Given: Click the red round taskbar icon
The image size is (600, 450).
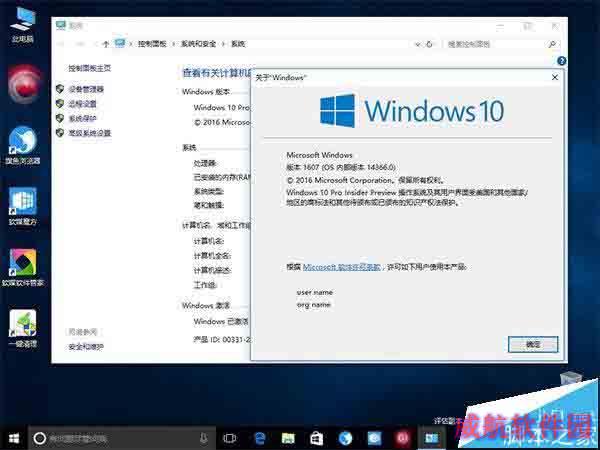Looking at the screenshot, I should (x=402, y=438).
